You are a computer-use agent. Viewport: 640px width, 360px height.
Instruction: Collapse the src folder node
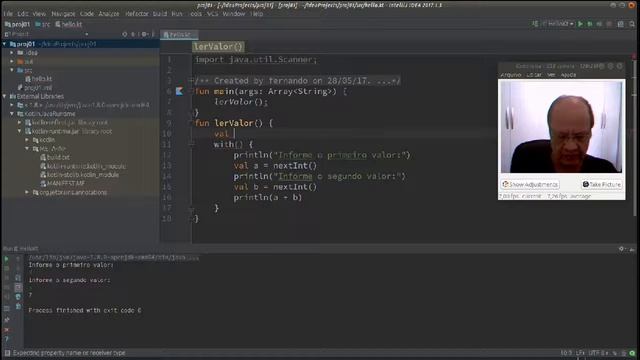click(12, 70)
